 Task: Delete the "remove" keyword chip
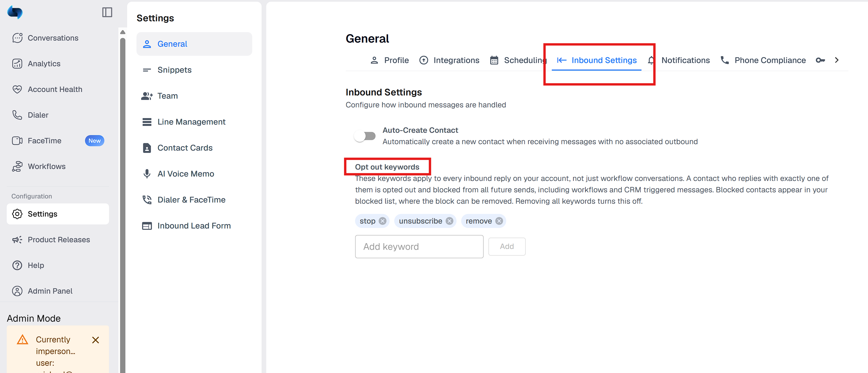click(499, 221)
